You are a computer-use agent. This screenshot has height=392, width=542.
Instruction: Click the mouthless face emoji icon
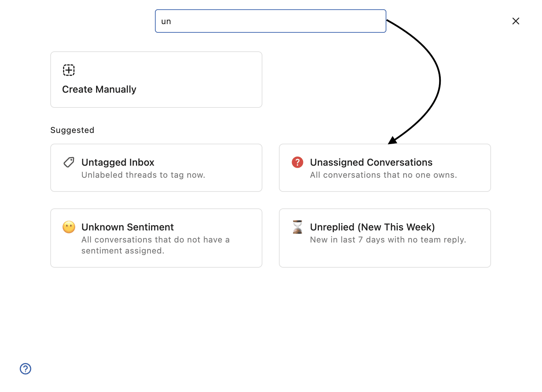(69, 227)
